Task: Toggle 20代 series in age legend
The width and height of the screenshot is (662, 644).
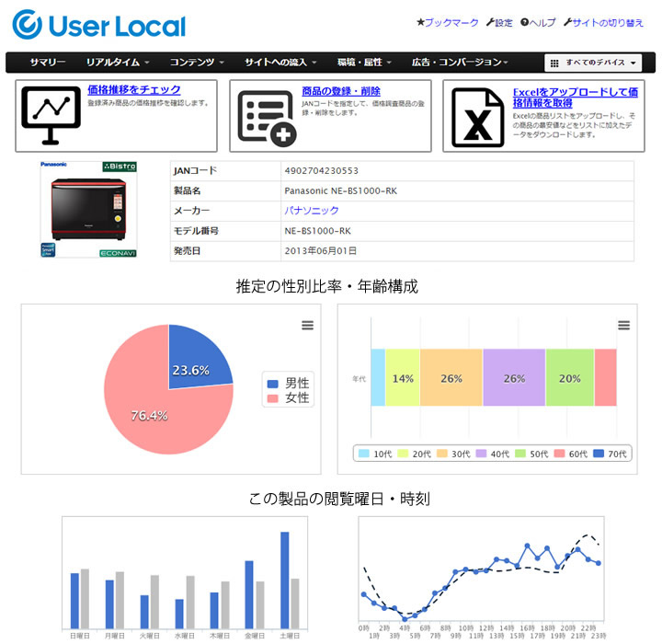Action: pyautogui.click(x=414, y=454)
